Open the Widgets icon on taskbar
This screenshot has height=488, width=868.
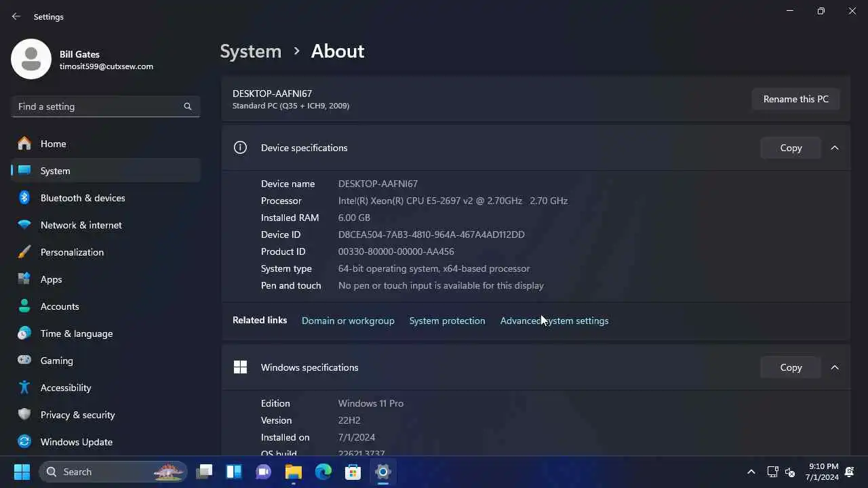pyautogui.click(x=234, y=472)
